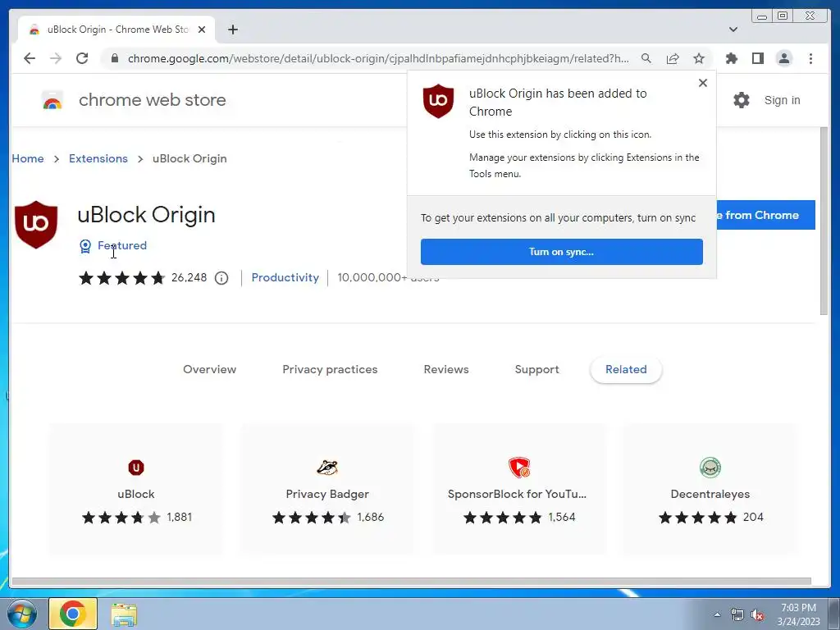View site security lock info
840x630 pixels.
pos(115,58)
